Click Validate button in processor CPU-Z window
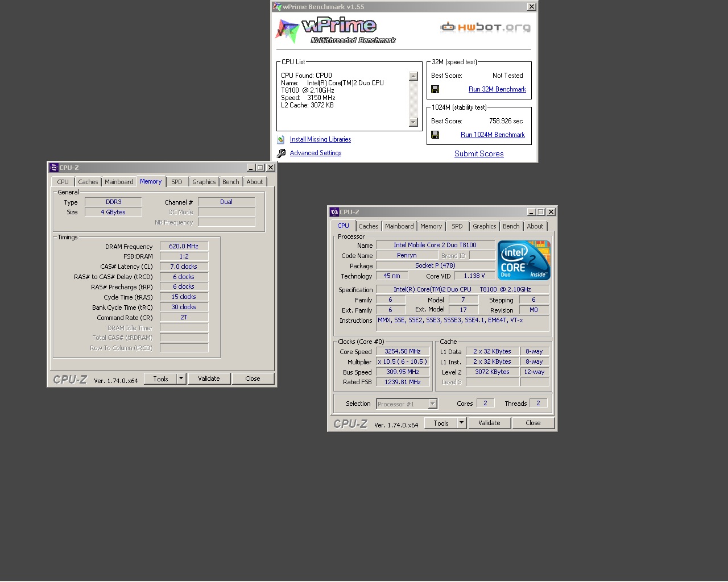The height and width of the screenshot is (582, 728). pyautogui.click(x=489, y=423)
